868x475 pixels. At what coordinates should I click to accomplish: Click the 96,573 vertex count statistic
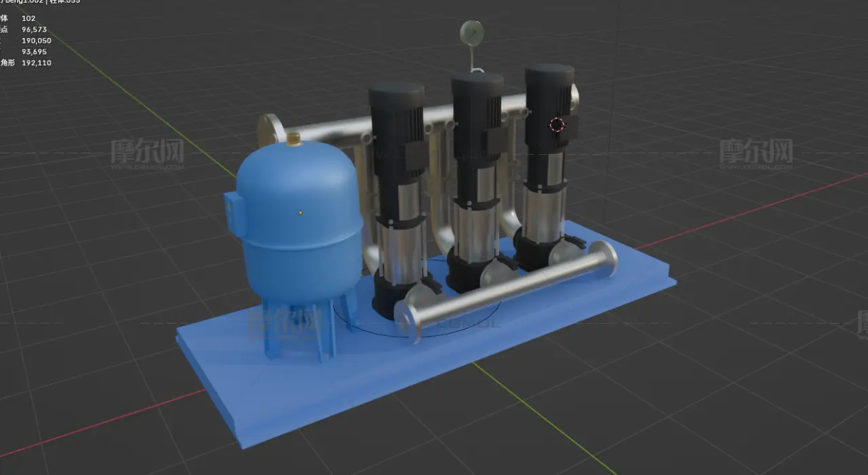point(37,30)
